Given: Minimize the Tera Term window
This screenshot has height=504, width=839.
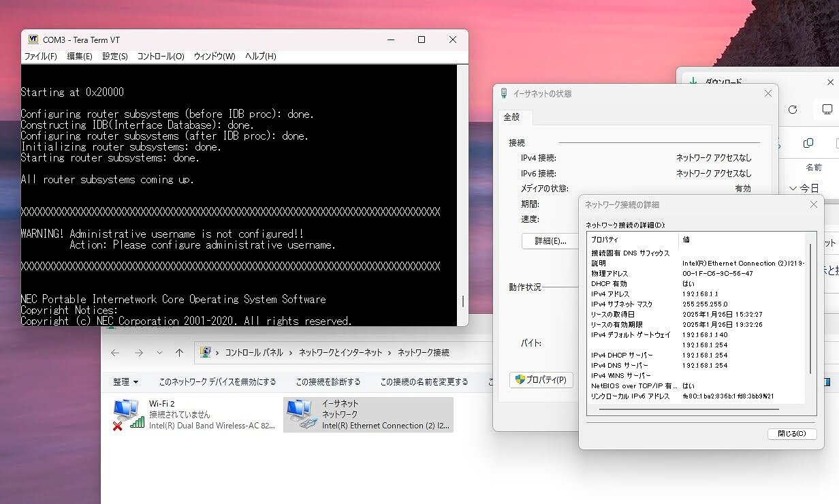Looking at the screenshot, I should (390, 40).
